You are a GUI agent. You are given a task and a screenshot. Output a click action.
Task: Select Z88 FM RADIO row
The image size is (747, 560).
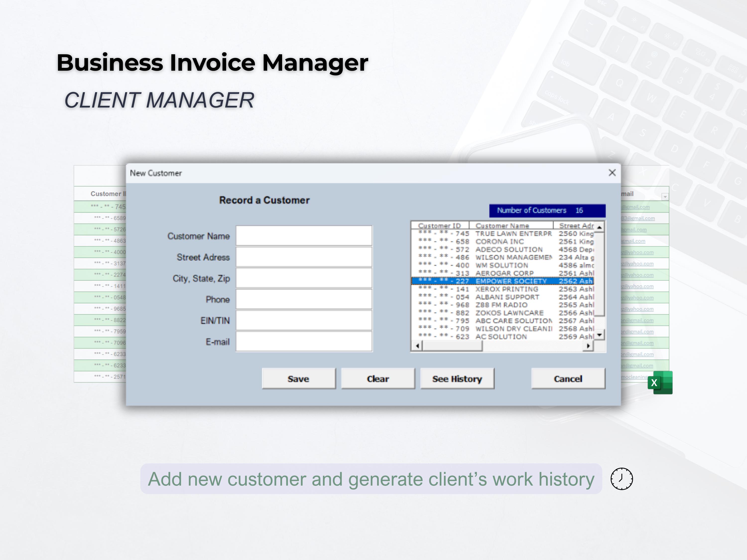[x=503, y=305]
